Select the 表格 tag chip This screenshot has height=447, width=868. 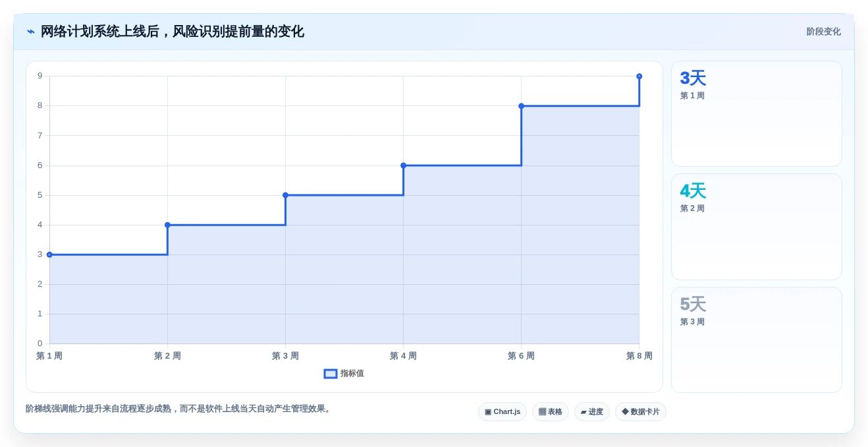(551, 411)
